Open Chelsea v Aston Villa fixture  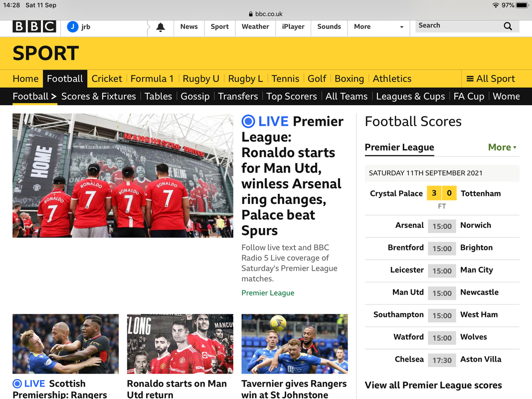pos(442,360)
